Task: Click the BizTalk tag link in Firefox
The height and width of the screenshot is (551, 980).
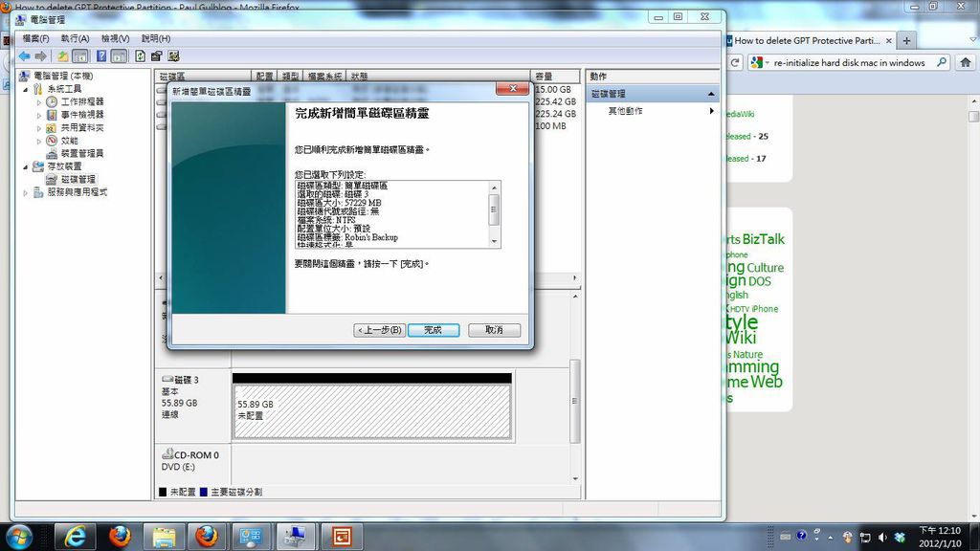Action: [x=763, y=239]
